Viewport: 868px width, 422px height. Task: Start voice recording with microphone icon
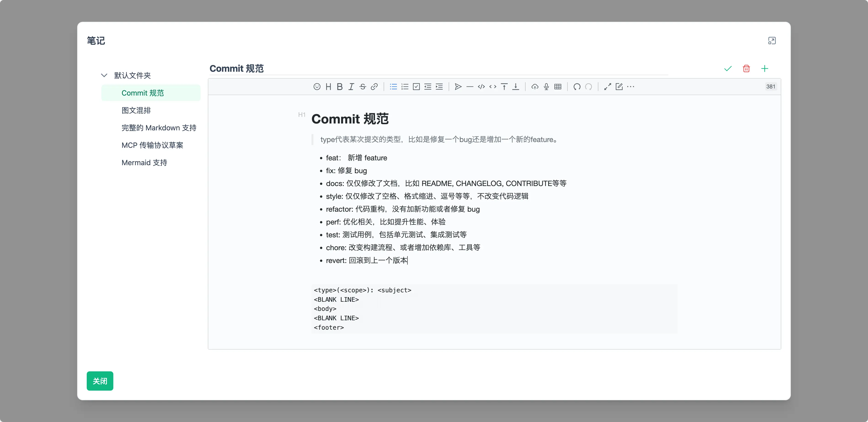(546, 87)
